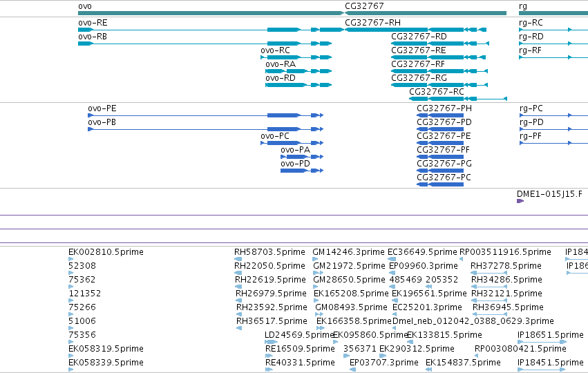Click rg-RF transcript label
Image resolution: width=588 pixels, height=373 pixels.
coord(530,50)
